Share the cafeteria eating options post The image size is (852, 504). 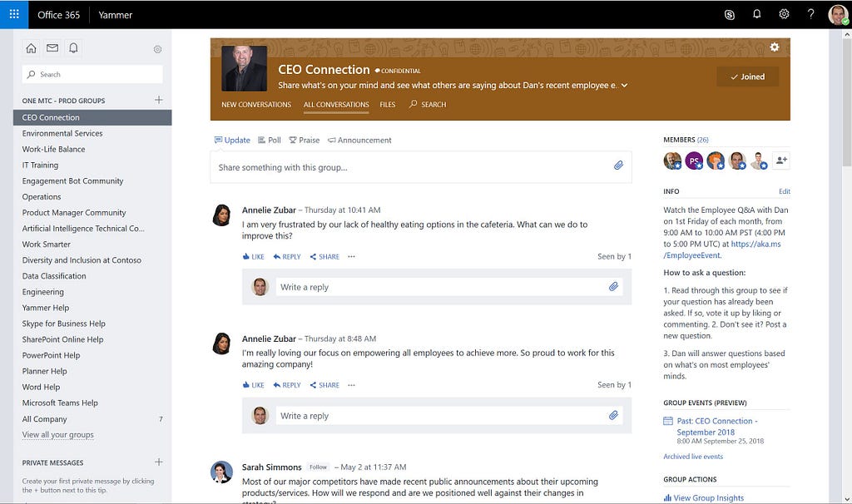[x=324, y=257]
